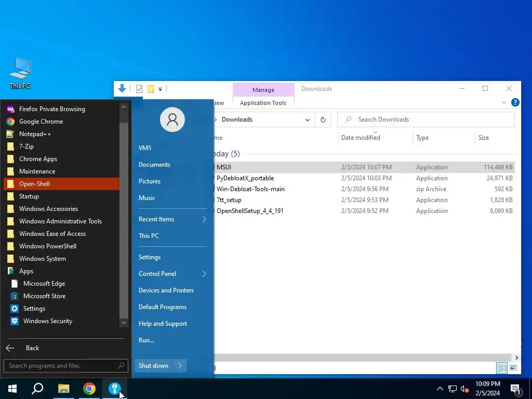Expand the Control Panel submenu

(x=172, y=274)
